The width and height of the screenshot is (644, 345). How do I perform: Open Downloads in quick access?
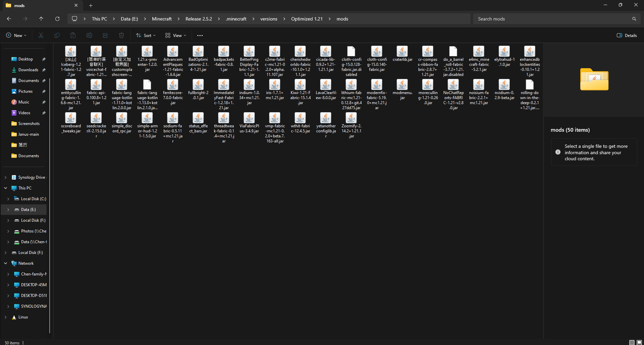[x=28, y=70]
